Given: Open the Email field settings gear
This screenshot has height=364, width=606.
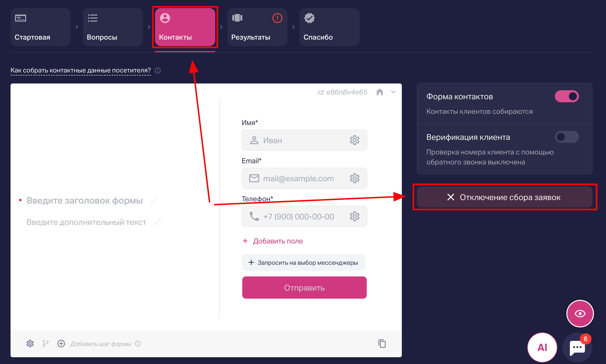Looking at the screenshot, I should (354, 178).
